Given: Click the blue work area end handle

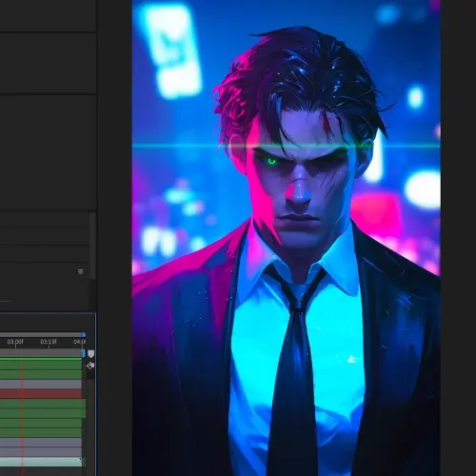Looking at the screenshot, I should coord(84,353).
